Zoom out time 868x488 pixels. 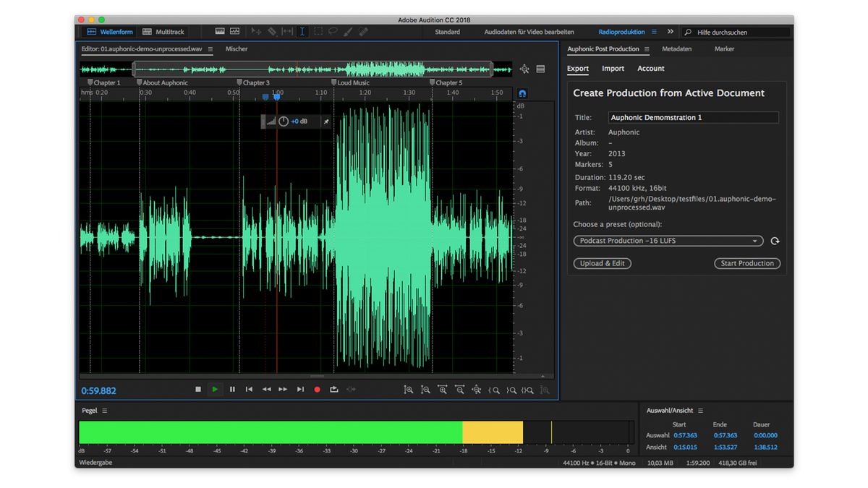click(x=459, y=390)
